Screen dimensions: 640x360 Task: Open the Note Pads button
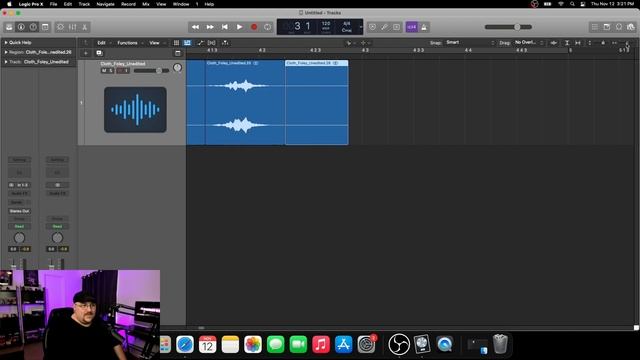pyautogui.click(x=607, y=27)
